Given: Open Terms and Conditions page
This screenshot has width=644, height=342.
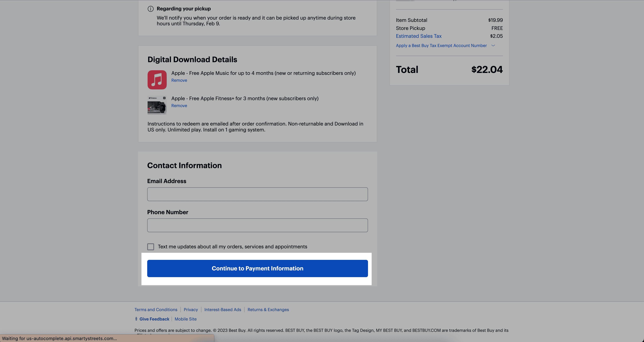Looking at the screenshot, I should (155, 310).
